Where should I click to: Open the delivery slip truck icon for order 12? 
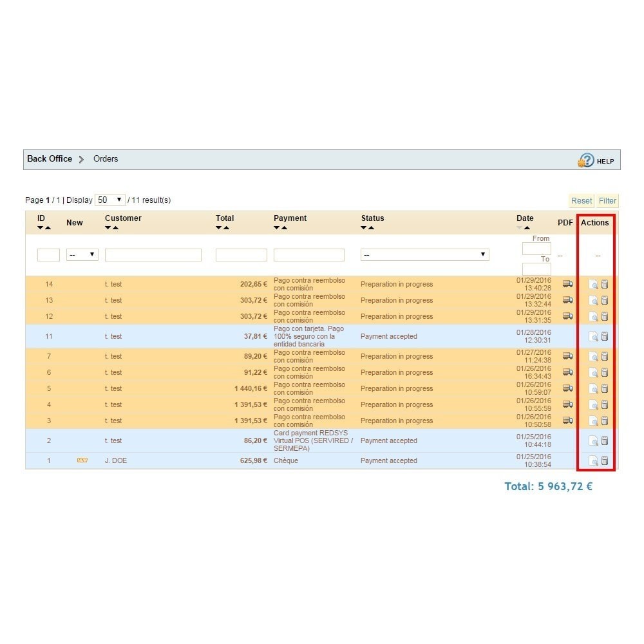click(567, 316)
